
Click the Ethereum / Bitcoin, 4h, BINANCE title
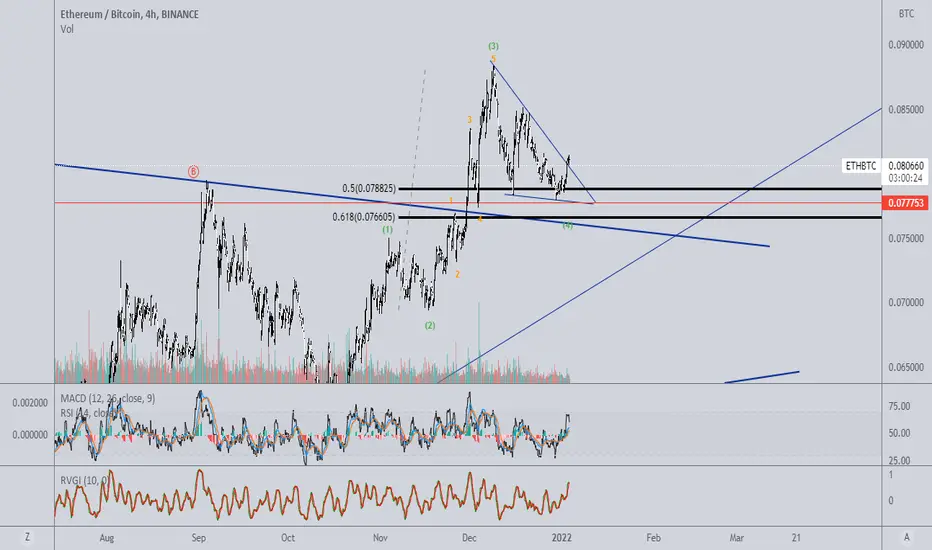130,14
